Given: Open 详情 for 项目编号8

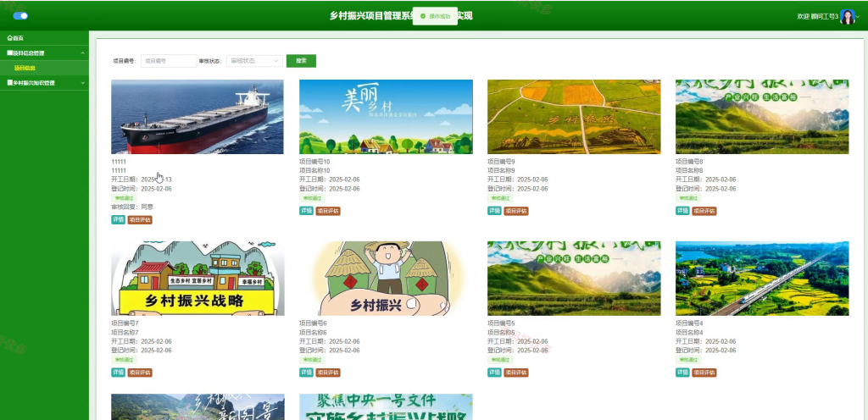Looking at the screenshot, I should click(x=682, y=211).
